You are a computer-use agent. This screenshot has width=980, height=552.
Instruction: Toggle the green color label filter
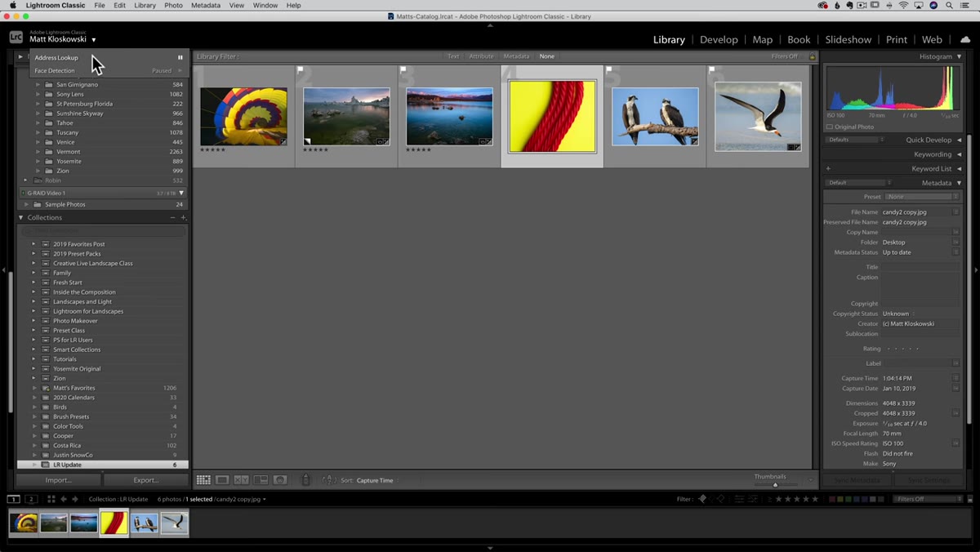pyautogui.click(x=848, y=499)
